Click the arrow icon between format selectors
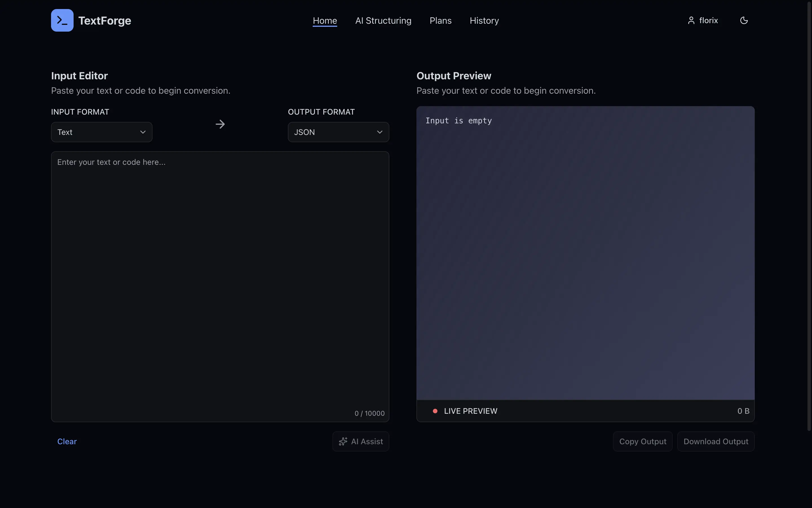812x508 pixels. [220, 124]
